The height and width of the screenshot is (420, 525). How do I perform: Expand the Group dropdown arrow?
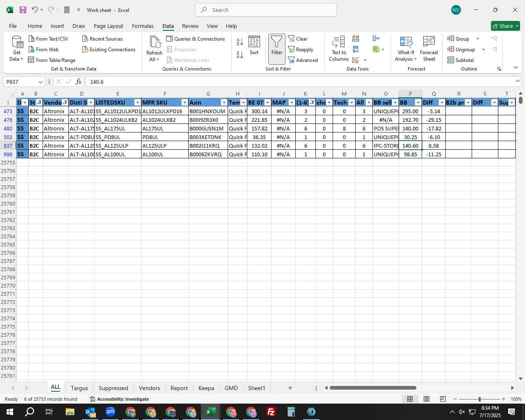tap(477, 39)
